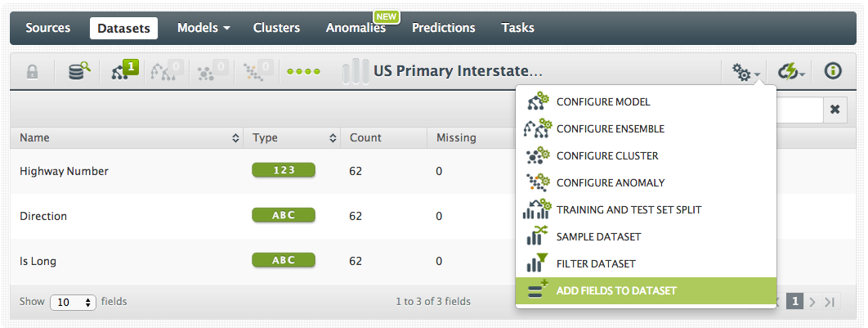Choose Filter Dataset from the menu
868x328 pixels.
tap(596, 263)
